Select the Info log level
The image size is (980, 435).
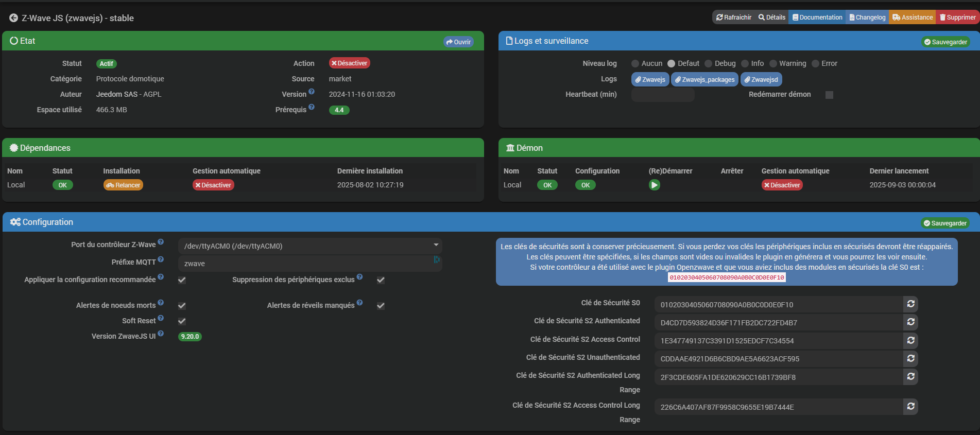pos(745,64)
